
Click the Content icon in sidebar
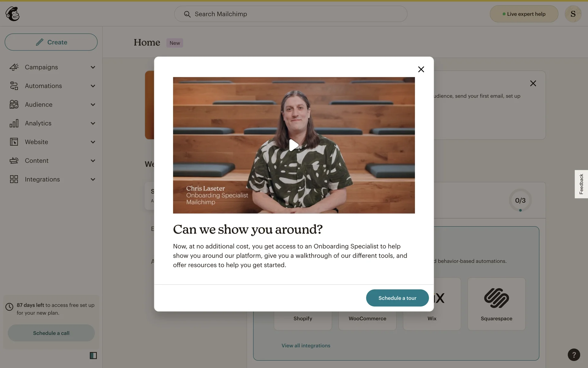pos(14,161)
